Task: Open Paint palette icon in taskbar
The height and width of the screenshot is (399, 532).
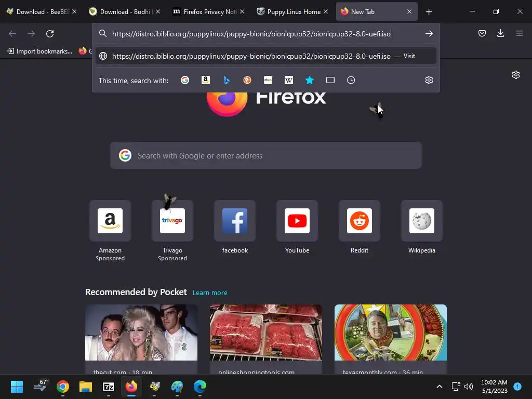Action: [177, 387]
